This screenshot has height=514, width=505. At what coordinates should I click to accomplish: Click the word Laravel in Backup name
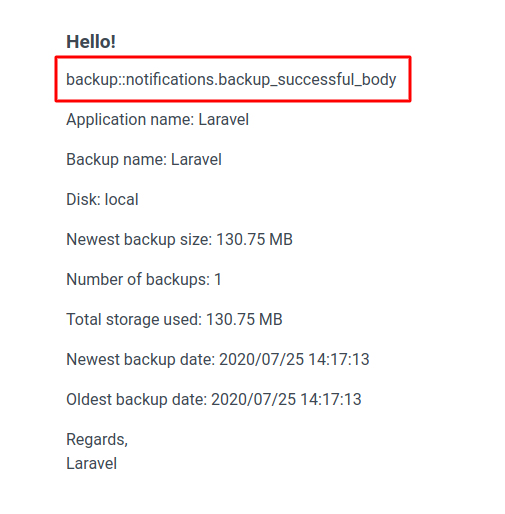(196, 159)
